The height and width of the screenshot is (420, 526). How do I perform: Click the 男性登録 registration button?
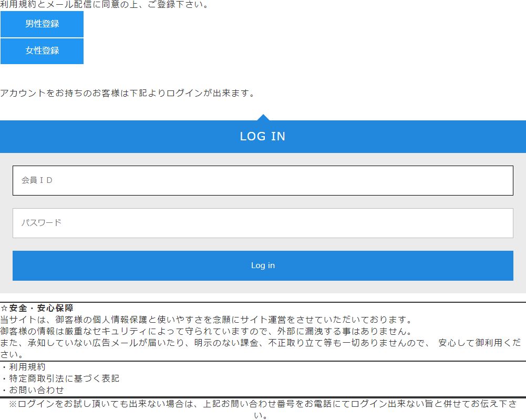(42, 24)
